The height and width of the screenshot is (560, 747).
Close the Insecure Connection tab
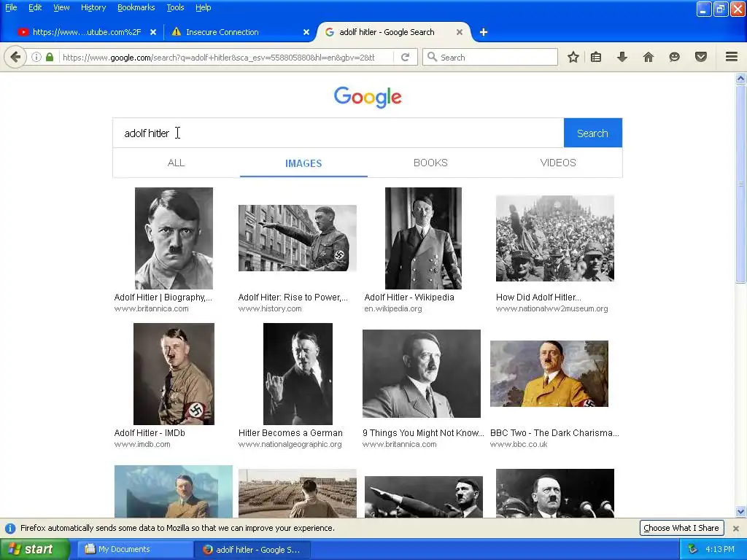[306, 32]
